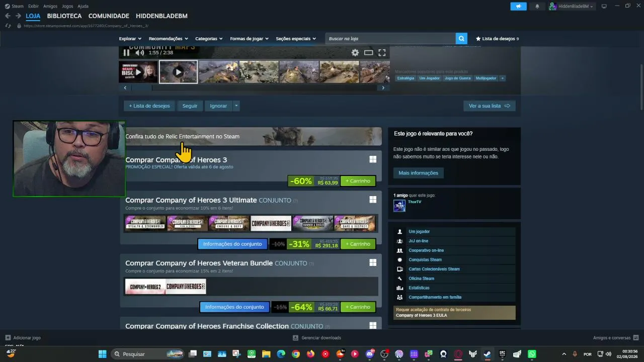Switch to the COMUNIDADE tab
The height and width of the screenshot is (362, 644).
109,16
